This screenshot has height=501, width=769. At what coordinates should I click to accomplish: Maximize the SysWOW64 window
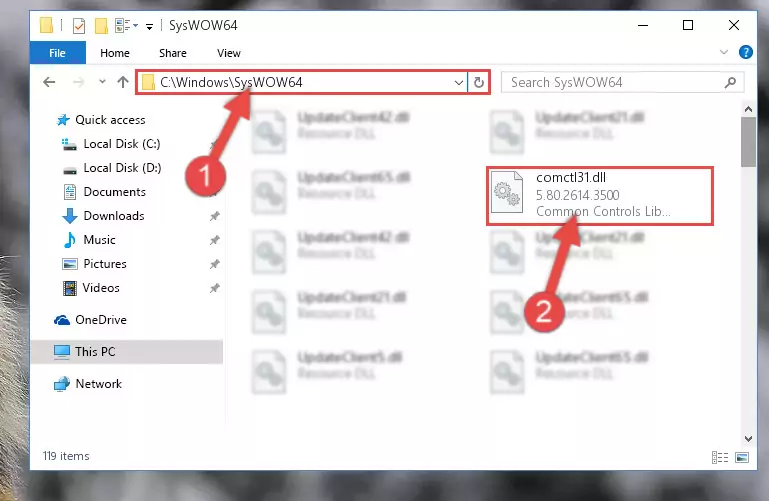pyautogui.click(x=688, y=25)
